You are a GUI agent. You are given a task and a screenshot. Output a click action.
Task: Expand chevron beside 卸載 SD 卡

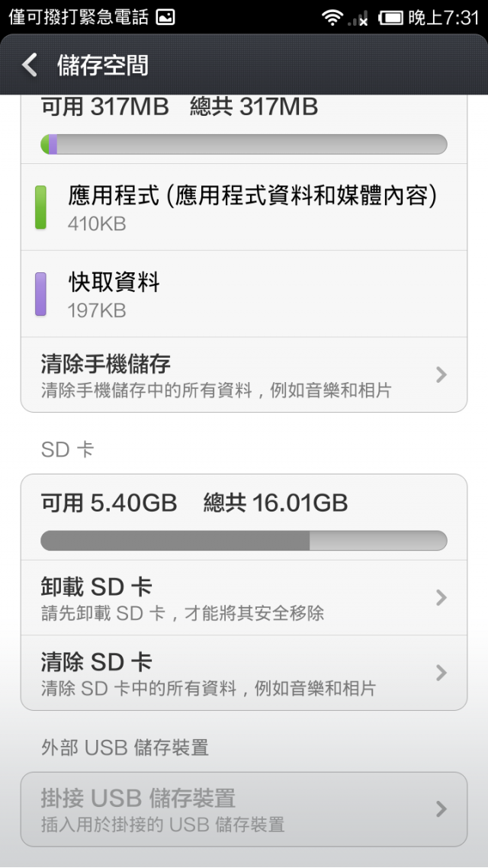coord(441,598)
